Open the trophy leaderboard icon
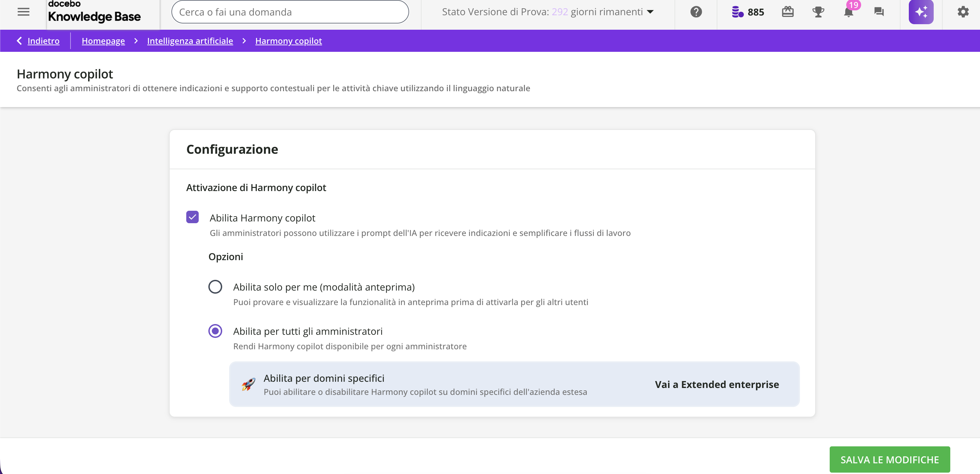The image size is (980, 474). (818, 12)
